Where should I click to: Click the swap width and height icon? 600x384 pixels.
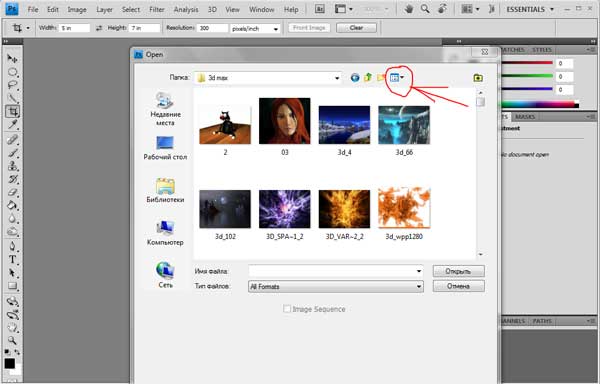coord(99,28)
